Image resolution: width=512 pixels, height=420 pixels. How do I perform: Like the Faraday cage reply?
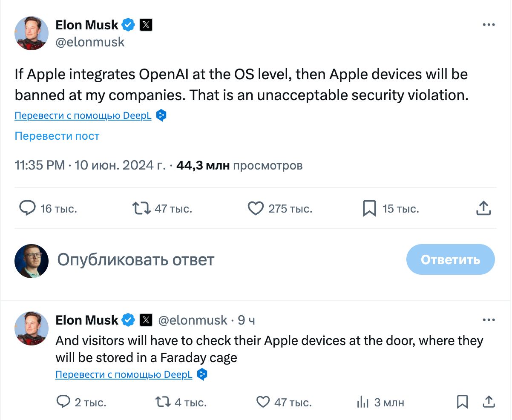pyautogui.click(x=263, y=402)
